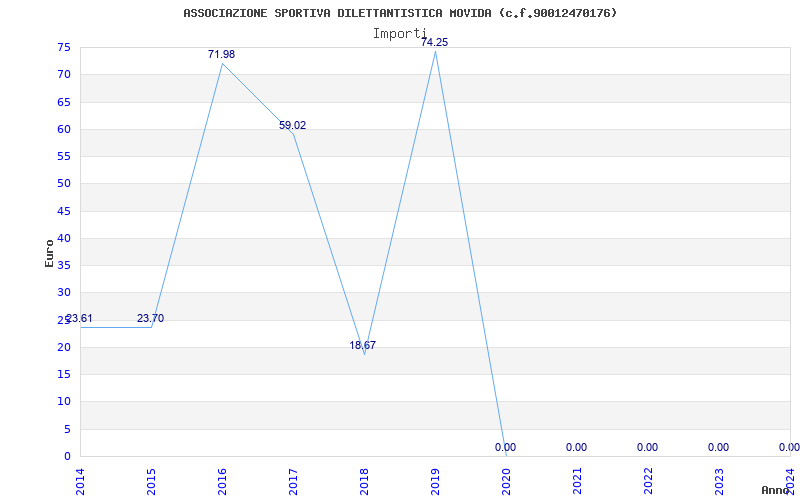Click the 59.02 data label
The width and height of the screenshot is (800, 500).
(x=292, y=125)
